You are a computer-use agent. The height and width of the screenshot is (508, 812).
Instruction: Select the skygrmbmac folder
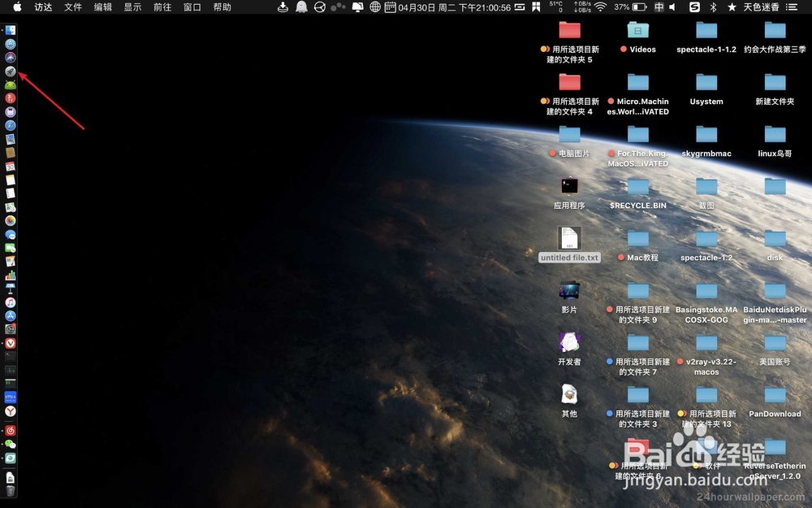click(706, 141)
